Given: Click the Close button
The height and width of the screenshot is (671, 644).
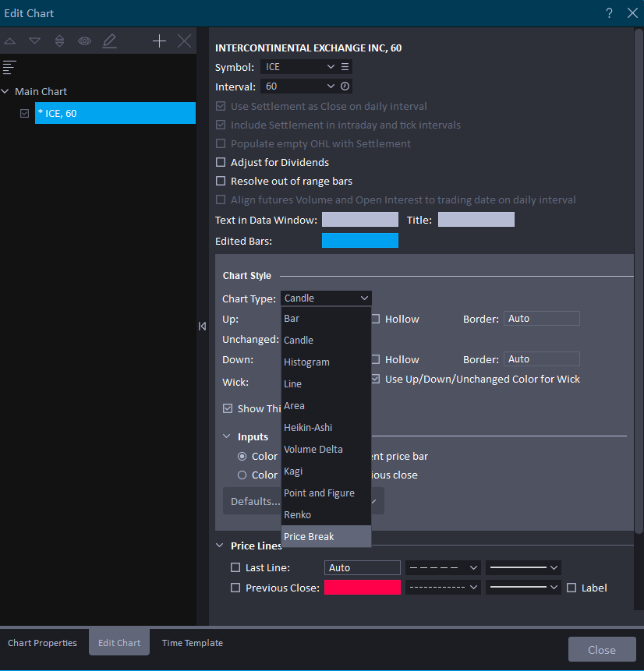Looking at the screenshot, I should (x=602, y=650).
